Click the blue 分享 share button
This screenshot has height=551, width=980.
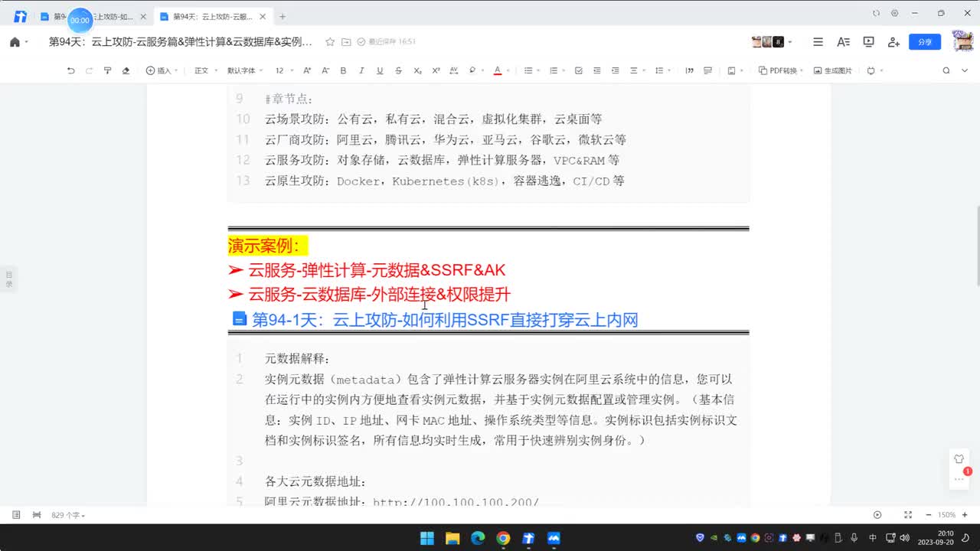click(925, 42)
